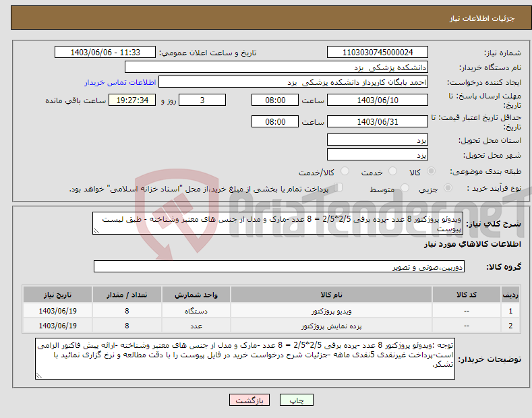Click the price validity date 1403/06/31
The height and width of the screenshot is (418, 532).
tap(378, 121)
